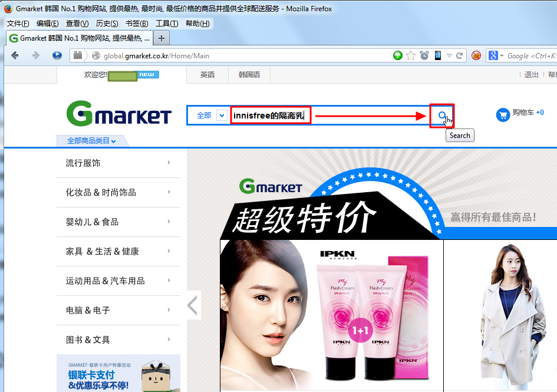Open the 历史(S) menu
557x392 pixels.
tap(107, 24)
